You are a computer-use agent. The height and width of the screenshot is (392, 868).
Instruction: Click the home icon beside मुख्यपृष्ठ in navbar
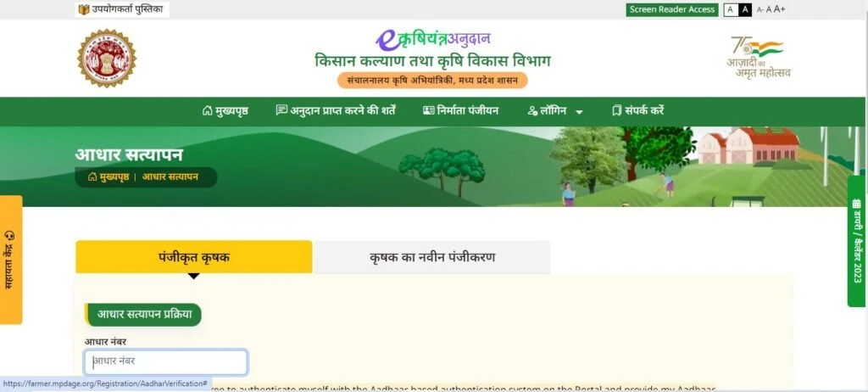[x=207, y=111]
